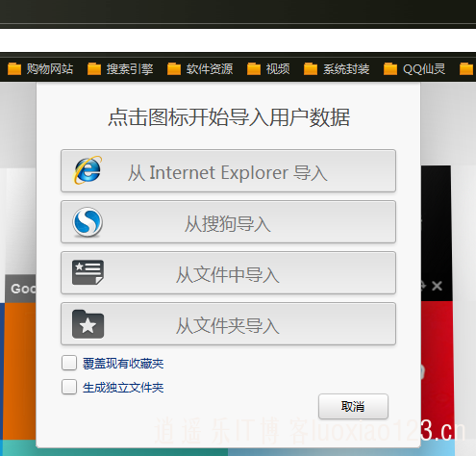476x456 pixels.
Task: Open the 搜索引擎 bookmark folder
Action: click(120, 68)
